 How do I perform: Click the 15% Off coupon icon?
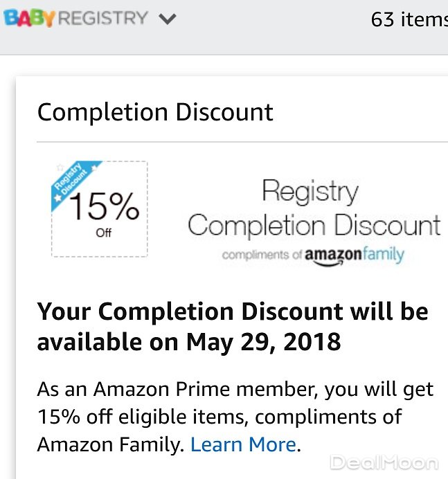click(x=100, y=209)
